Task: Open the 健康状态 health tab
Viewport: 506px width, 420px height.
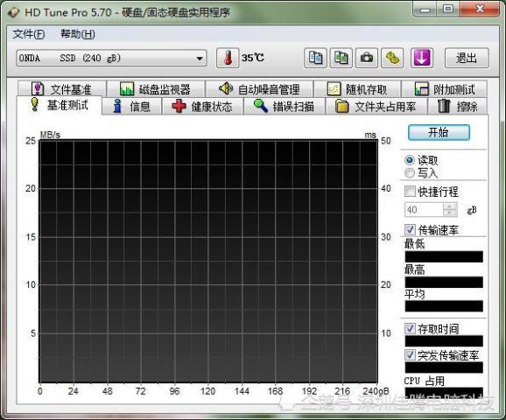Action: coord(202,107)
